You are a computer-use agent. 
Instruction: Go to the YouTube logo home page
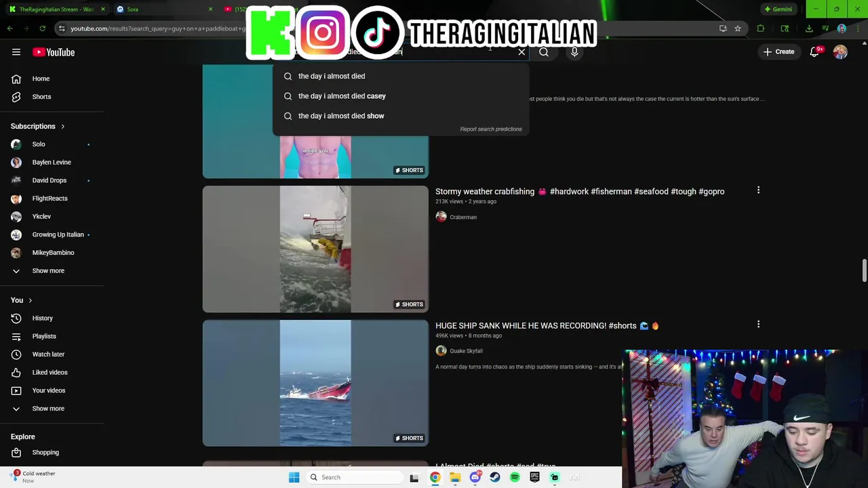point(53,52)
